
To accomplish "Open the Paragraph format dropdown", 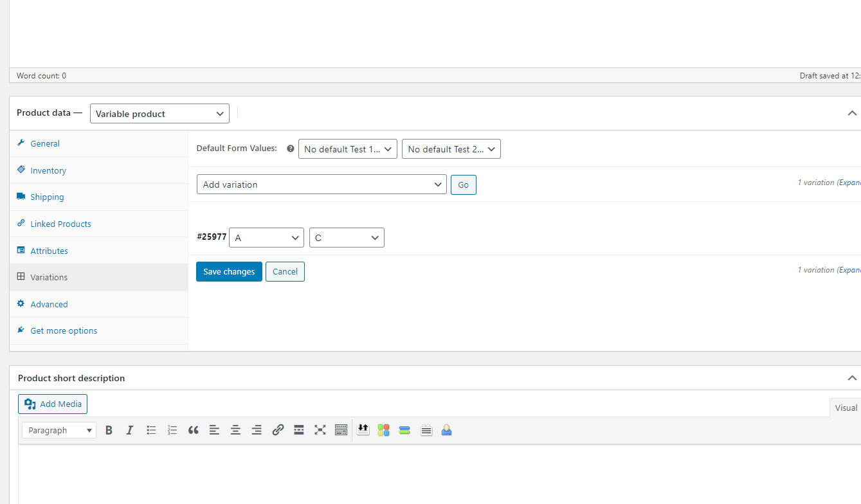I will 59,430.
